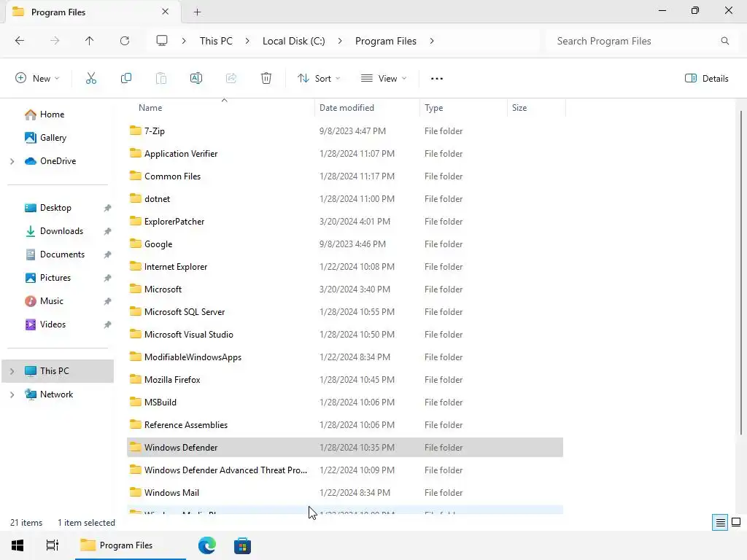Refresh the Program Files folder
This screenshot has width=747, height=560.
[x=125, y=41]
